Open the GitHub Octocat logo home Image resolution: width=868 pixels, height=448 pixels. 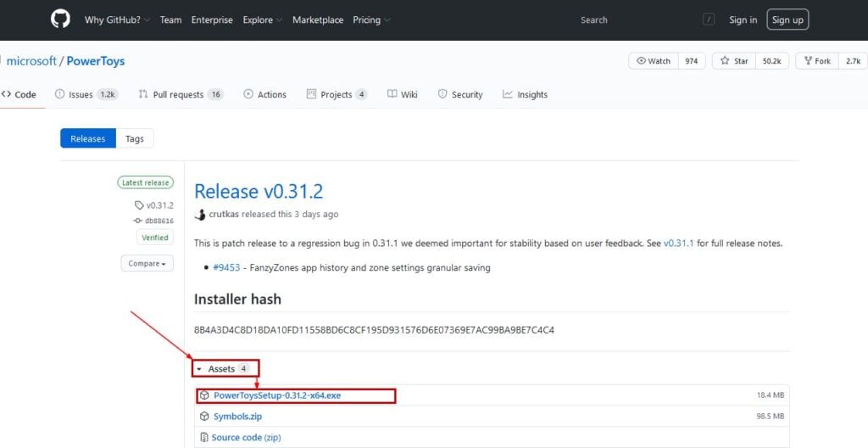(x=60, y=20)
